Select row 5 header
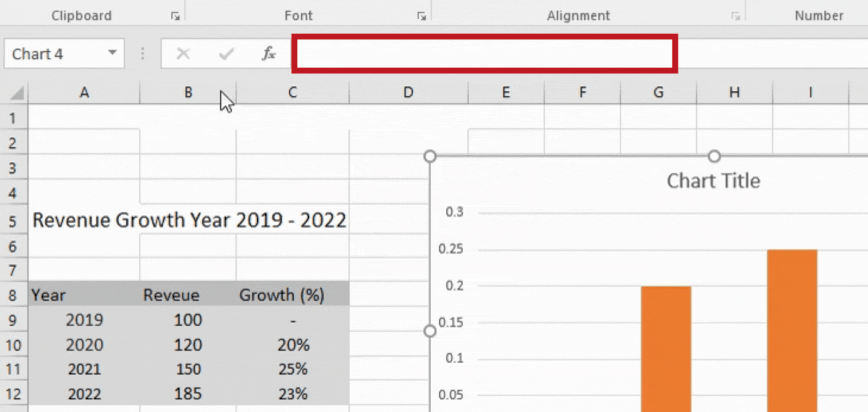 (13, 221)
